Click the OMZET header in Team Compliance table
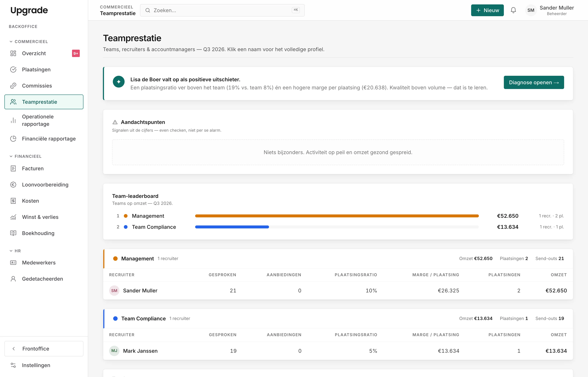Image resolution: width=588 pixels, height=377 pixels. pos(559,335)
